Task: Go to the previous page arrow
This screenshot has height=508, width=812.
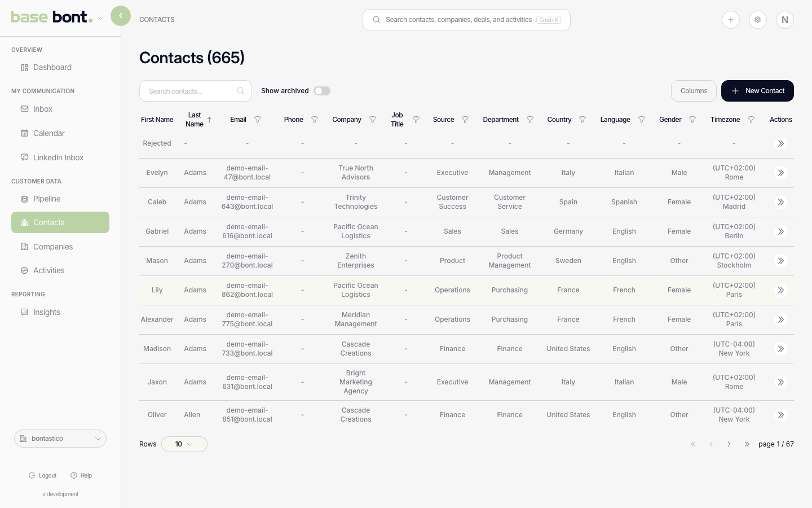Action: click(x=711, y=444)
